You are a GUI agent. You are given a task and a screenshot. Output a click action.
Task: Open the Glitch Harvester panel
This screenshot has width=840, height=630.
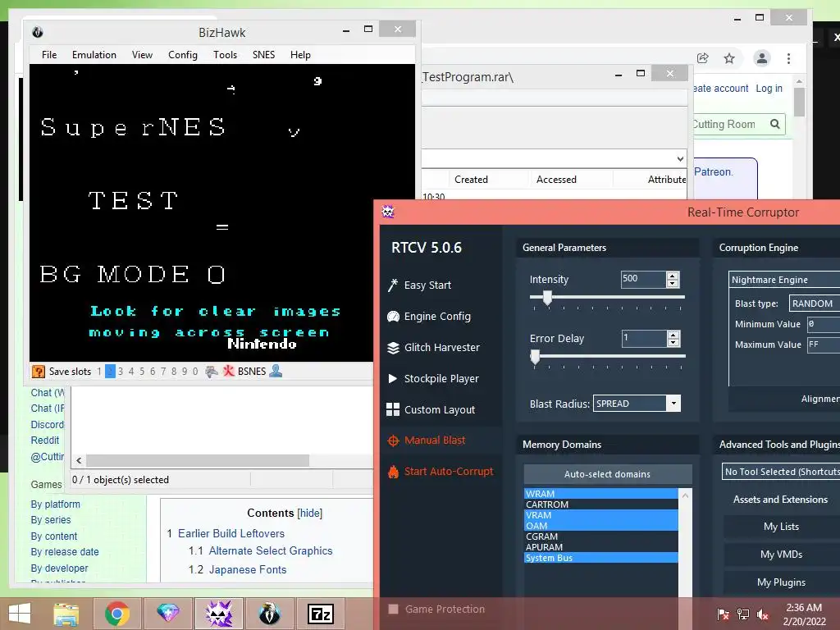[x=433, y=347]
